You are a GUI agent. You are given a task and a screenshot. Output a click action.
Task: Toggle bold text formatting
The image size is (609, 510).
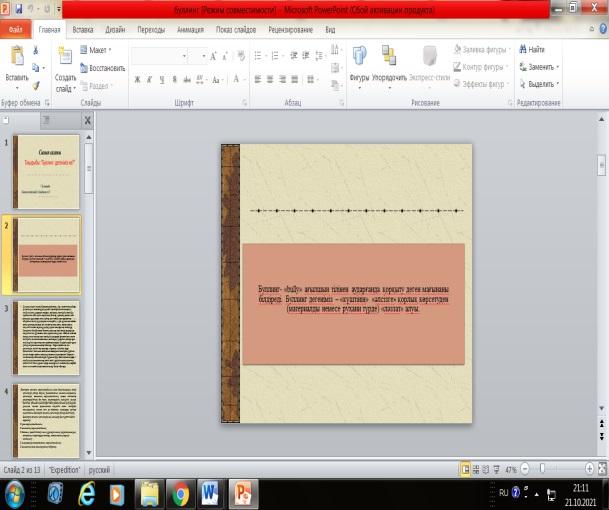pyautogui.click(x=137, y=78)
